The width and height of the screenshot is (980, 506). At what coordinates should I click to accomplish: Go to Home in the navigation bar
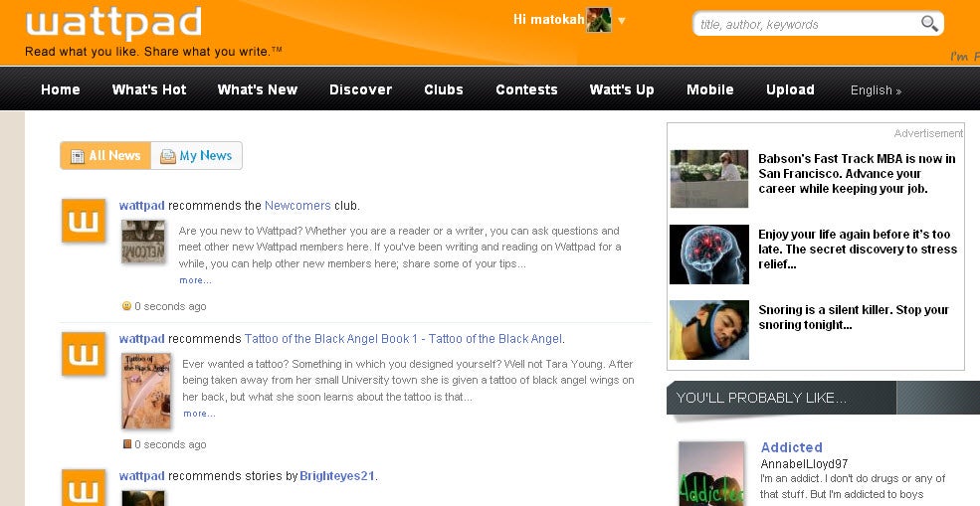(61, 89)
